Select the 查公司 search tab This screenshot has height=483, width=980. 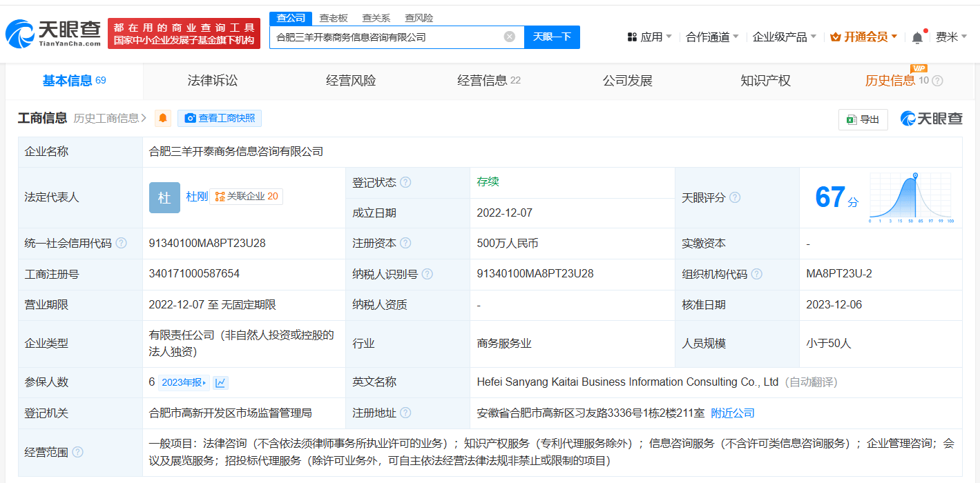pyautogui.click(x=290, y=18)
